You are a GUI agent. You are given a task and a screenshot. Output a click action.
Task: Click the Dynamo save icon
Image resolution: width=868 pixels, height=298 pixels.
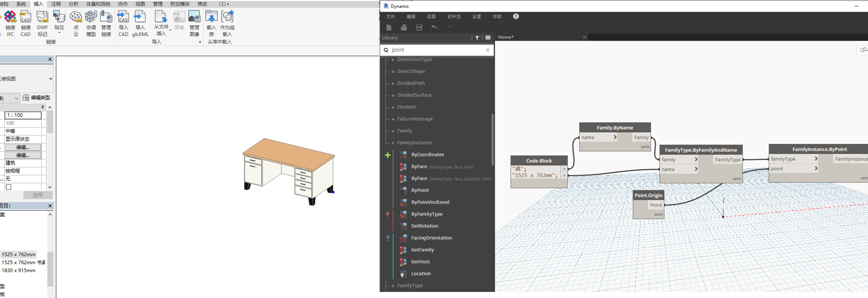(x=419, y=28)
